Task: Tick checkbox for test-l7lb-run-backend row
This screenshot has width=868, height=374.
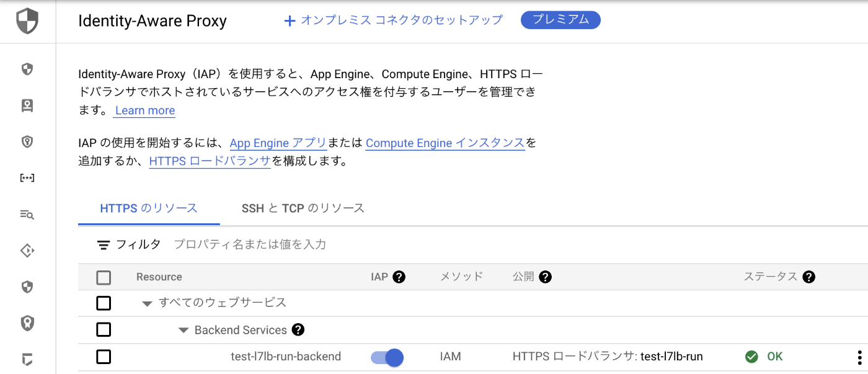Action: (104, 357)
